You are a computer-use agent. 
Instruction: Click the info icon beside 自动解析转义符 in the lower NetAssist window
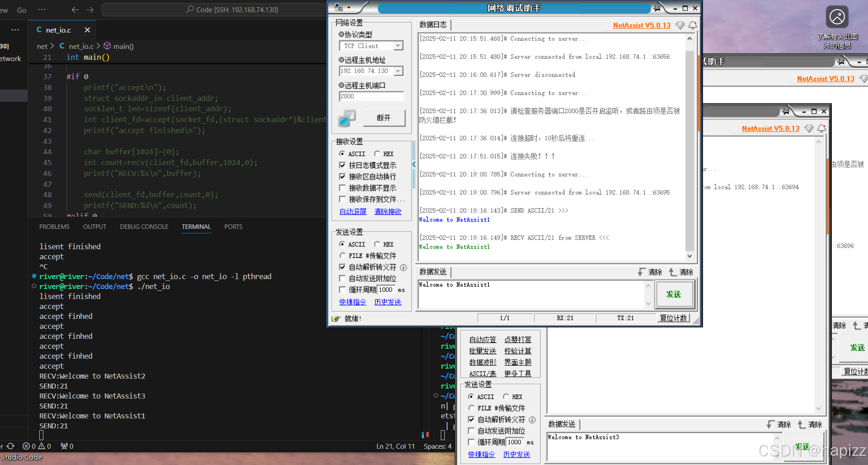532,420
